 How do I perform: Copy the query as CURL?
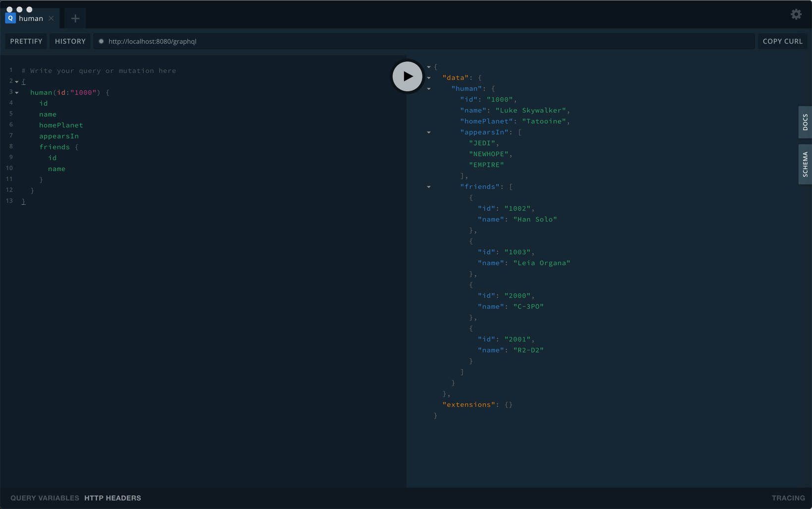[x=782, y=41]
